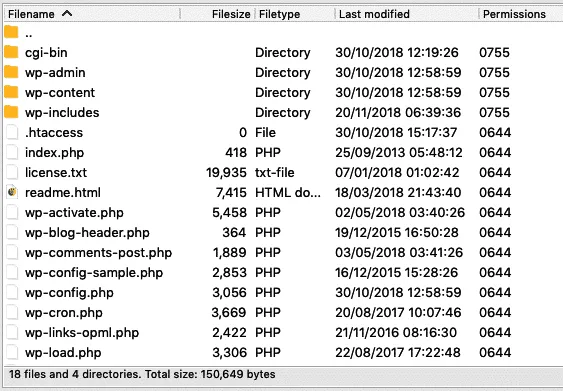Sort by Filesize column header
The height and width of the screenshot is (391, 563).
231,14
